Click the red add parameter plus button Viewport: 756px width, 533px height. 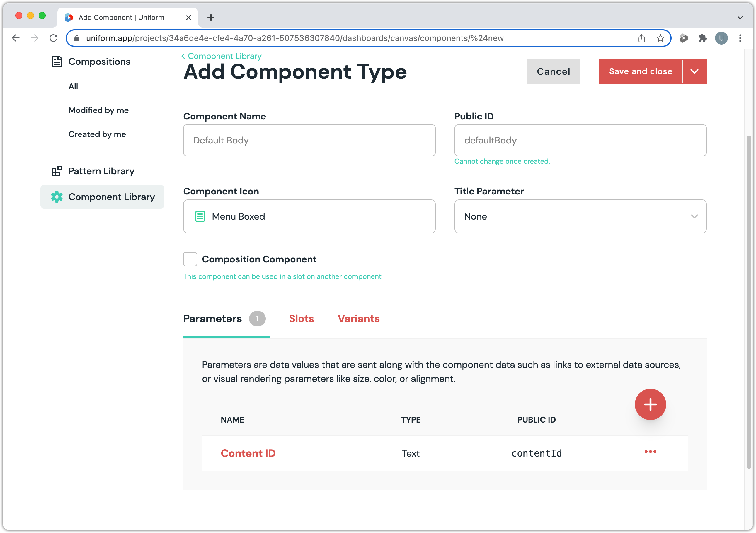pos(650,404)
